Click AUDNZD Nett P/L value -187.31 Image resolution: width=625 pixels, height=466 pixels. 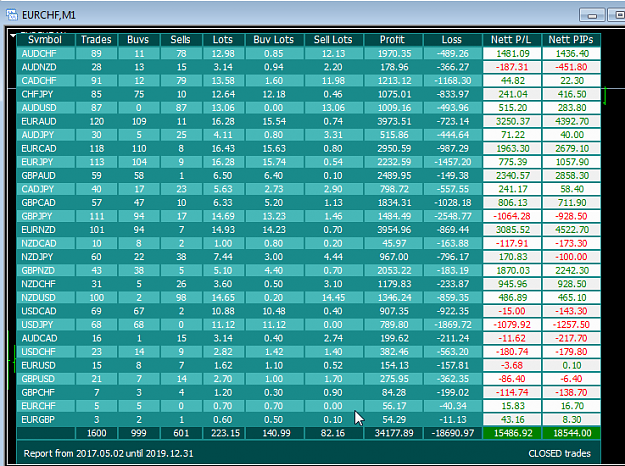tap(512, 67)
